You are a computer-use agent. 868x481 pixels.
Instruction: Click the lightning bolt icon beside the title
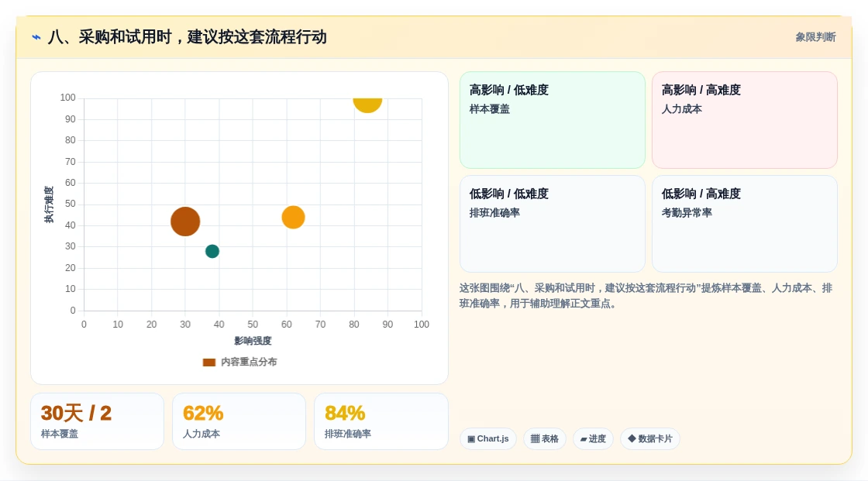coord(36,37)
